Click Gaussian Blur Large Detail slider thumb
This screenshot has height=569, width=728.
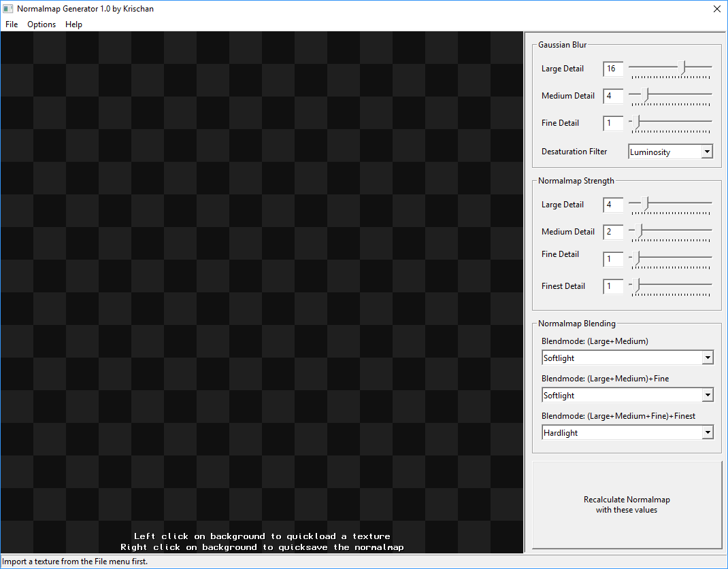682,68
